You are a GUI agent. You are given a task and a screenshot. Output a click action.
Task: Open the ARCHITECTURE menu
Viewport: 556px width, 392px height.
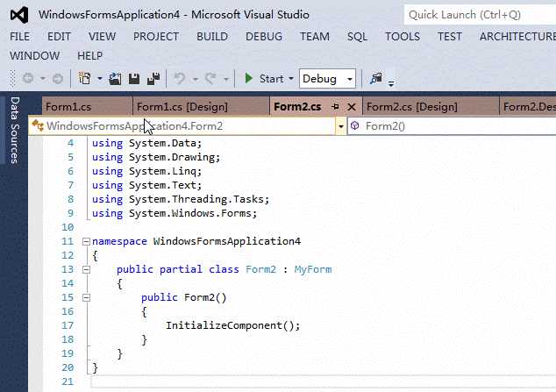[x=517, y=37]
